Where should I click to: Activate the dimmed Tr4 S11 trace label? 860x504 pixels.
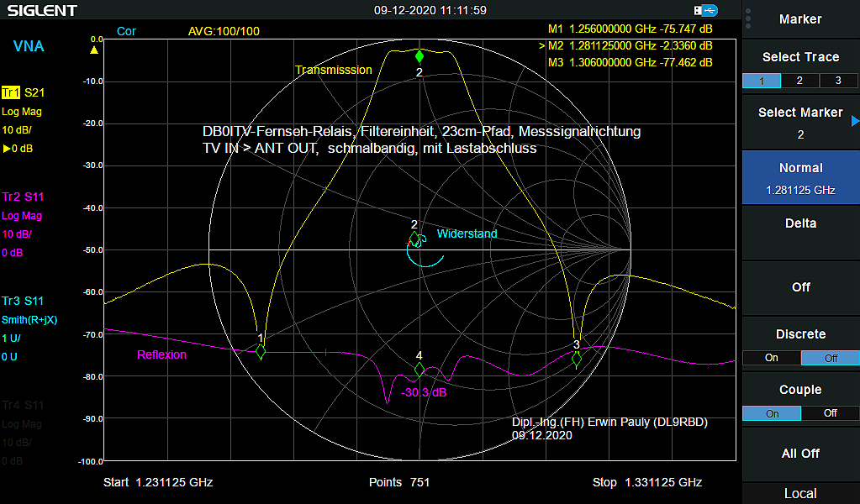pos(23,405)
